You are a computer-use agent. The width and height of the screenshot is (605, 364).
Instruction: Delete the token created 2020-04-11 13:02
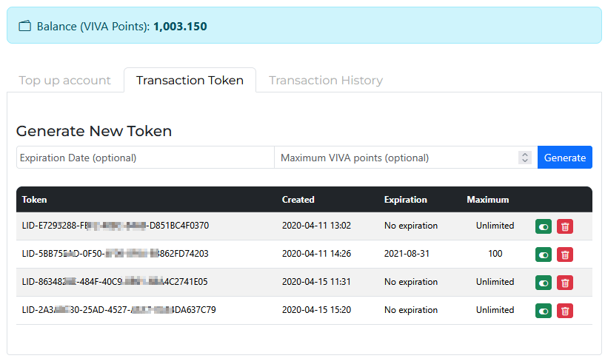point(565,226)
